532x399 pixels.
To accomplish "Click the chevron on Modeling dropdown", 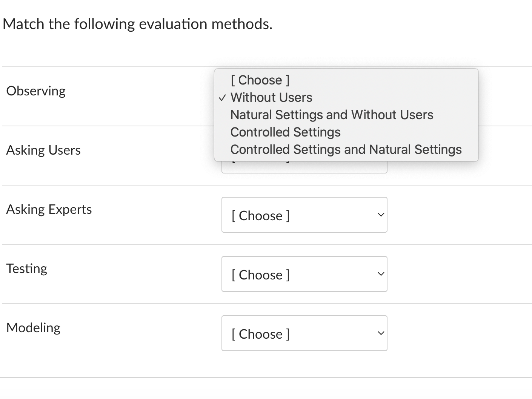I will click(380, 333).
